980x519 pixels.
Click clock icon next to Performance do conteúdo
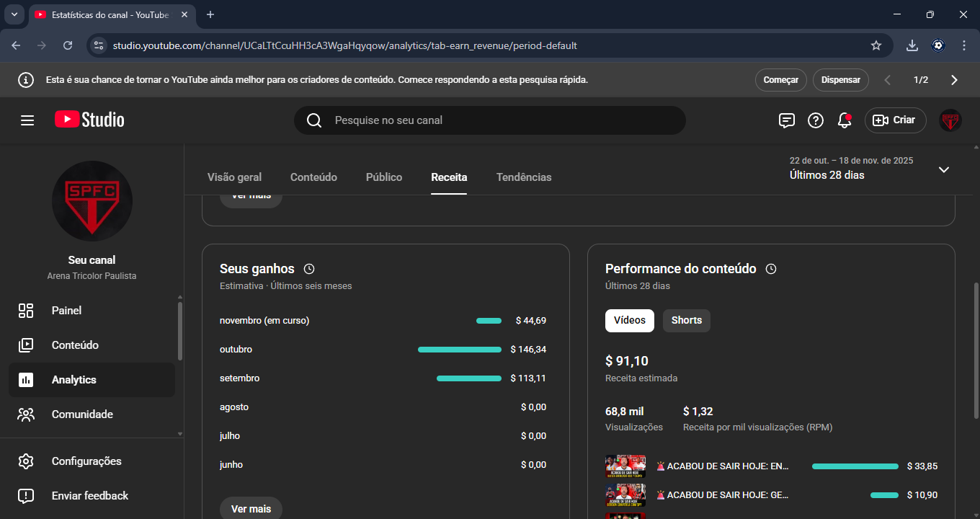[771, 269]
